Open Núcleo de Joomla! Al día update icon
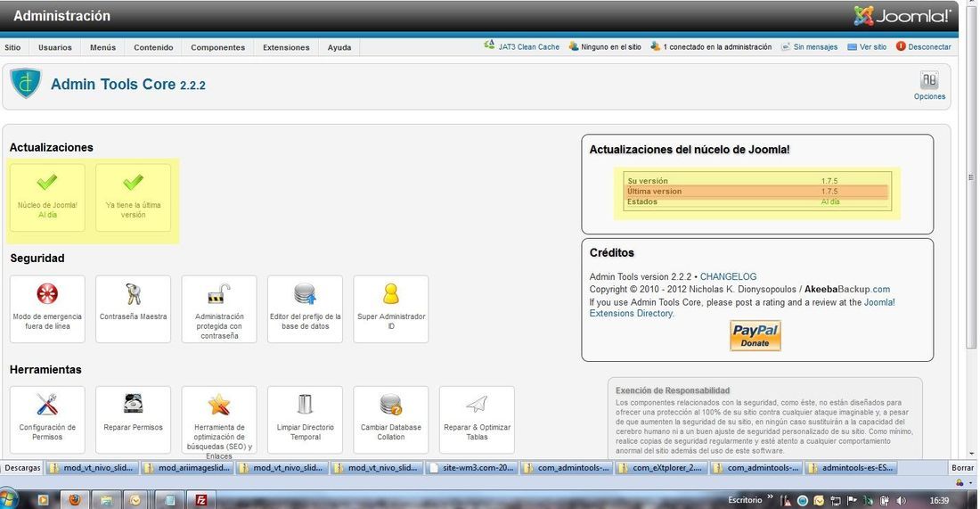980x509 pixels. [47, 198]
